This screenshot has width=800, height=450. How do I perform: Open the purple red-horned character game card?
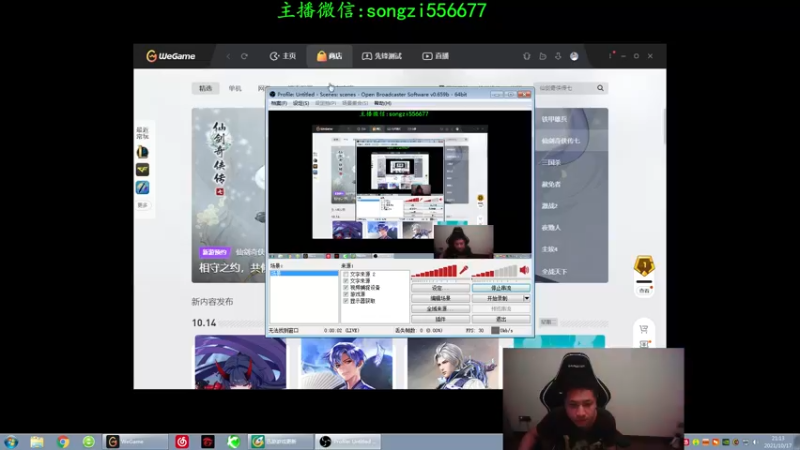coord(240,362)
